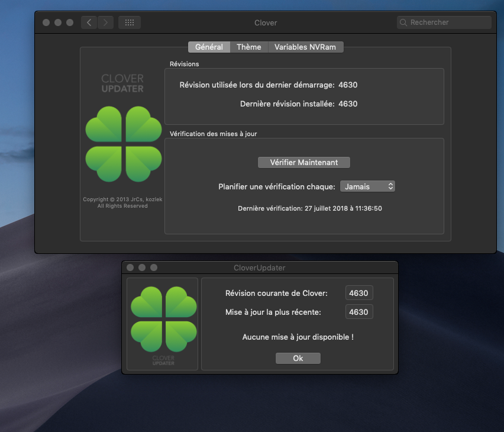
Task: Click the Rechercher search field
Action: click(444, 22)
